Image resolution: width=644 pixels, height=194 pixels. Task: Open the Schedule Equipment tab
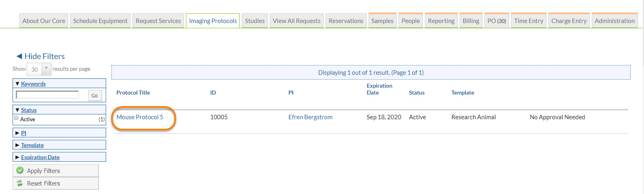tap(100, 21)
